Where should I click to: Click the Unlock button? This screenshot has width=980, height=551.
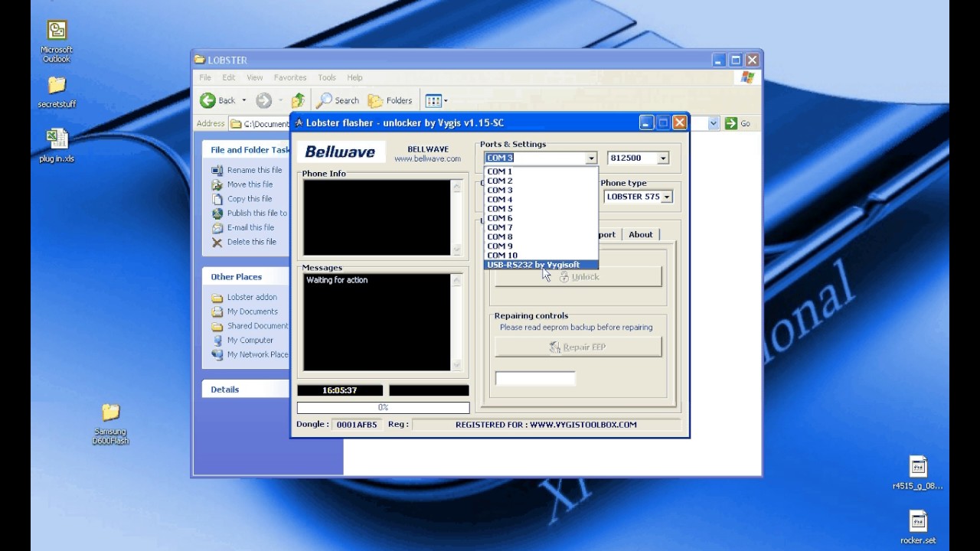click(x=578, y=277)
